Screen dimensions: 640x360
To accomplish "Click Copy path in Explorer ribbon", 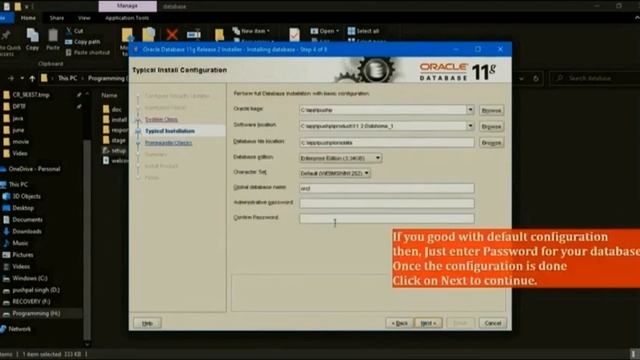I will [82, 42].
